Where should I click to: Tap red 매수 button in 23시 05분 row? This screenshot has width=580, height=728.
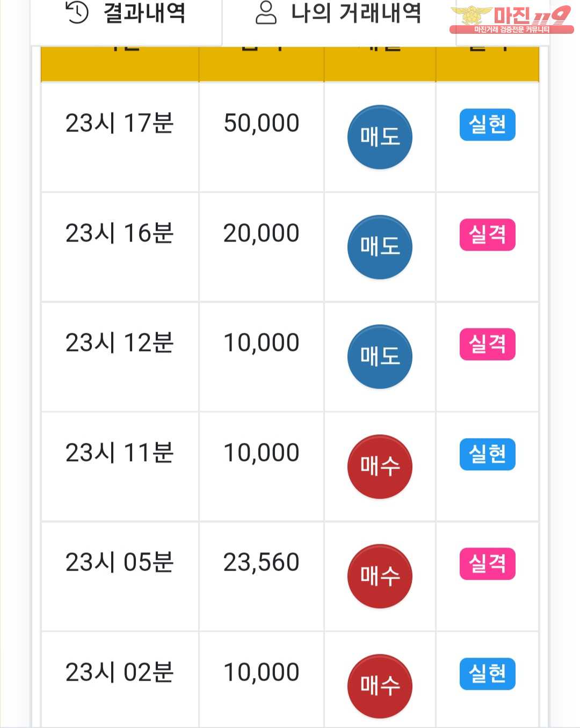click(x=380, y=576)
